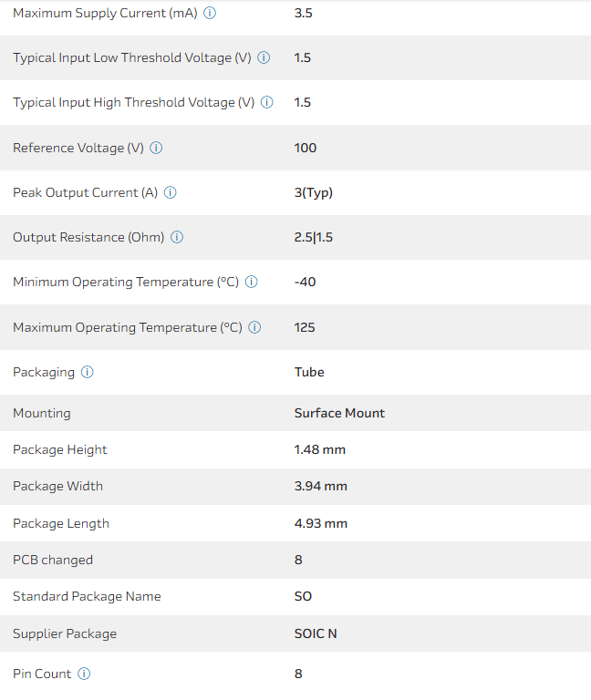Click the "PCB changed" label

click(x=53, y=560)
